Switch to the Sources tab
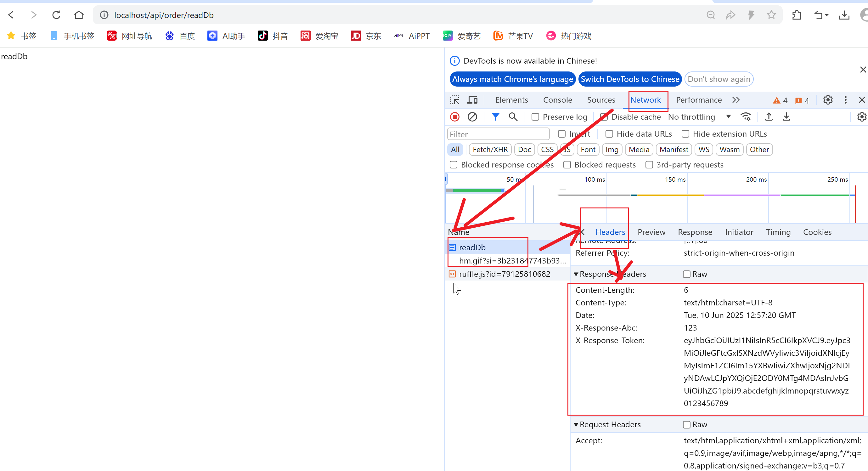The height and width of the screenshot is (471, 868). click(601, 100)
